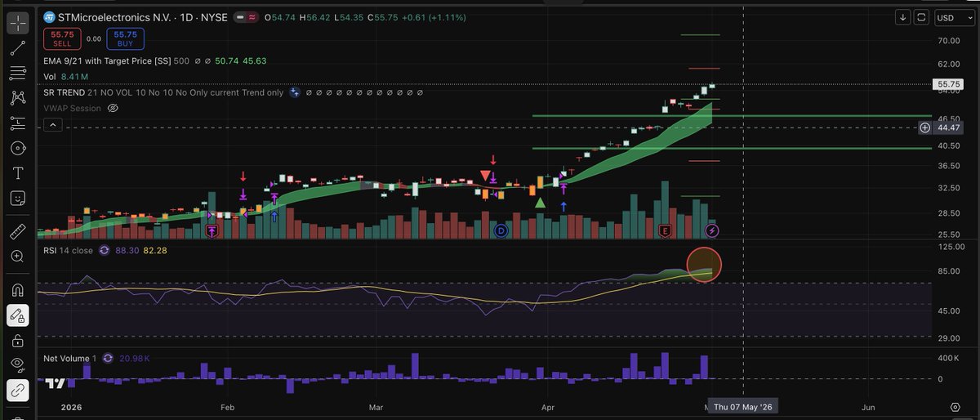This screenshot has height=420, width=980.
Task: Select the green line near 46.50
Action: pos(731,116)
